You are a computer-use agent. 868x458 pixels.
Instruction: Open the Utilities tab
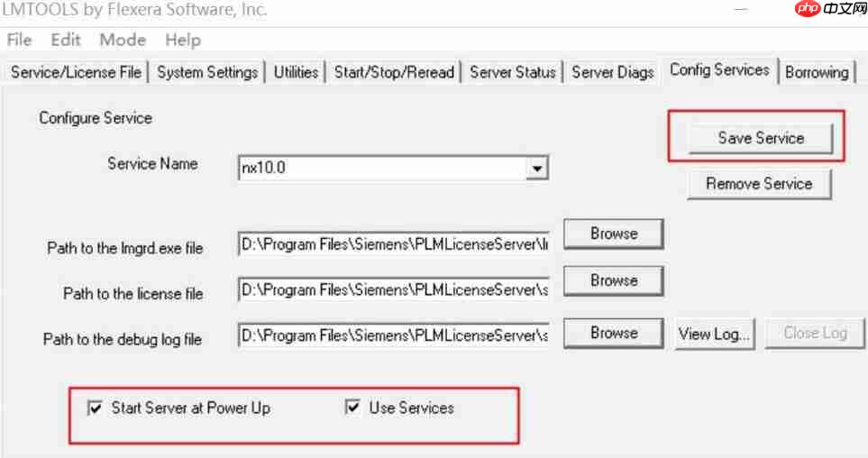coord(297,72)
